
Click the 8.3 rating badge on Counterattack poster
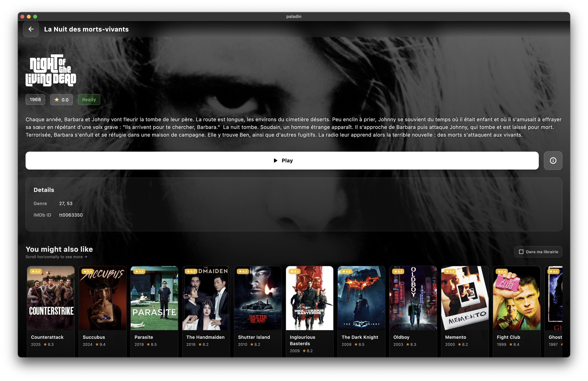coord(36,271)
